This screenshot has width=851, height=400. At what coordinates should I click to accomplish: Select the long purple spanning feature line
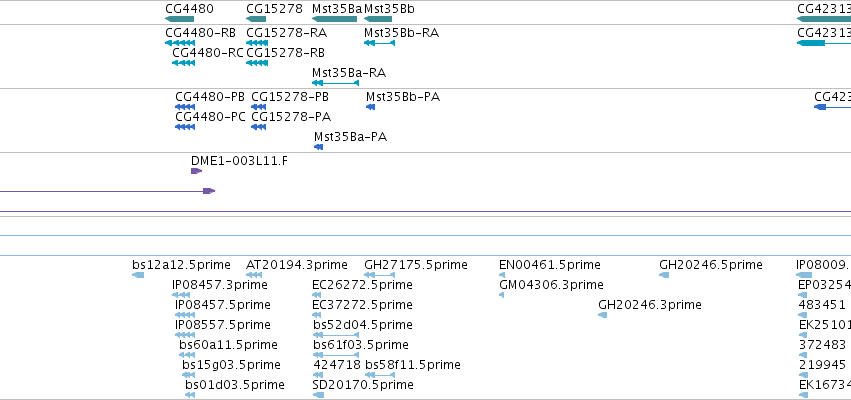pyautogui.click(x=426, y=212)
